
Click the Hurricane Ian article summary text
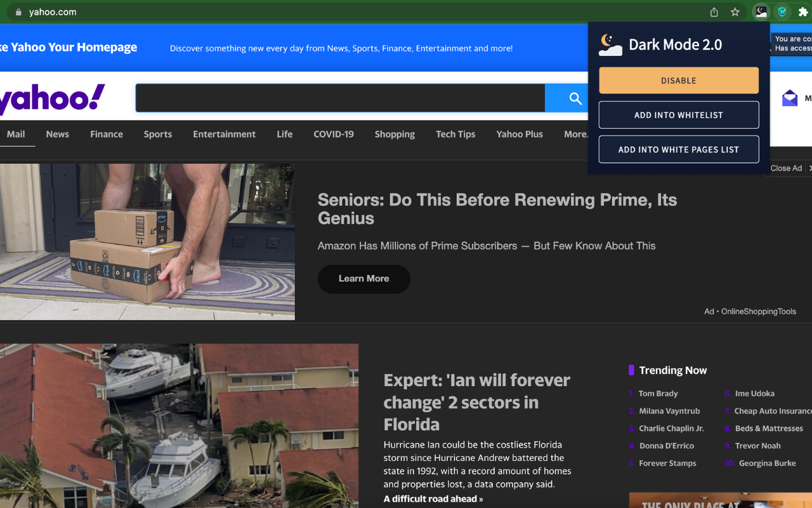tap(477, 464)
